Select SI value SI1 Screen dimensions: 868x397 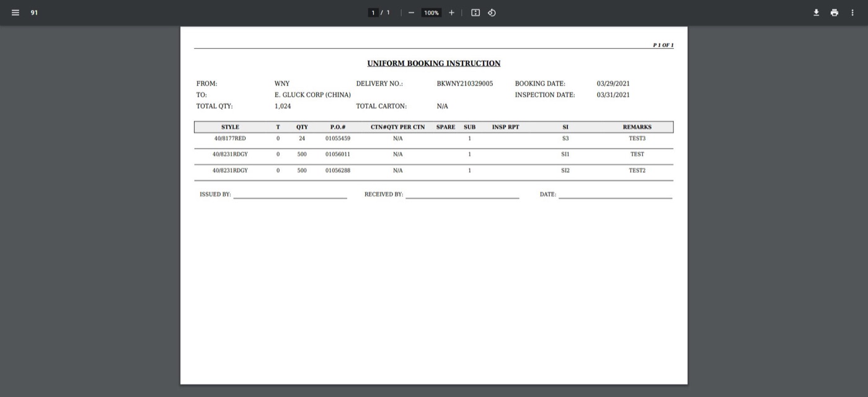(565, 154)
